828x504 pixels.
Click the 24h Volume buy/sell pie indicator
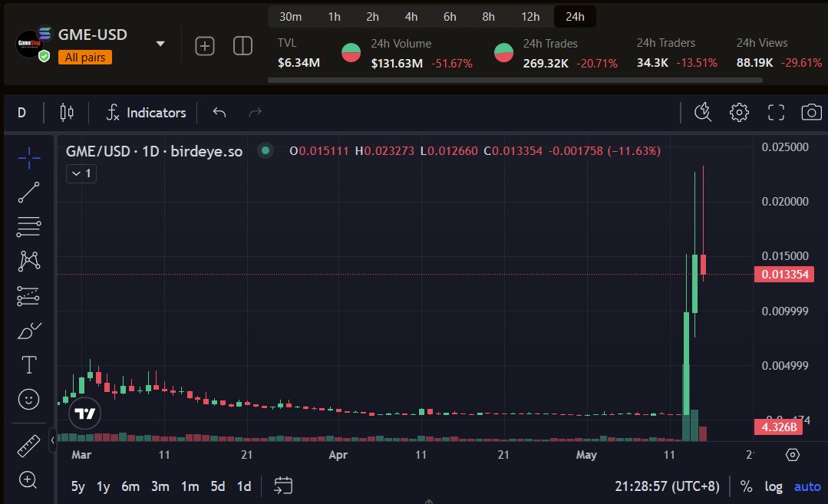[x=351, y=53]
